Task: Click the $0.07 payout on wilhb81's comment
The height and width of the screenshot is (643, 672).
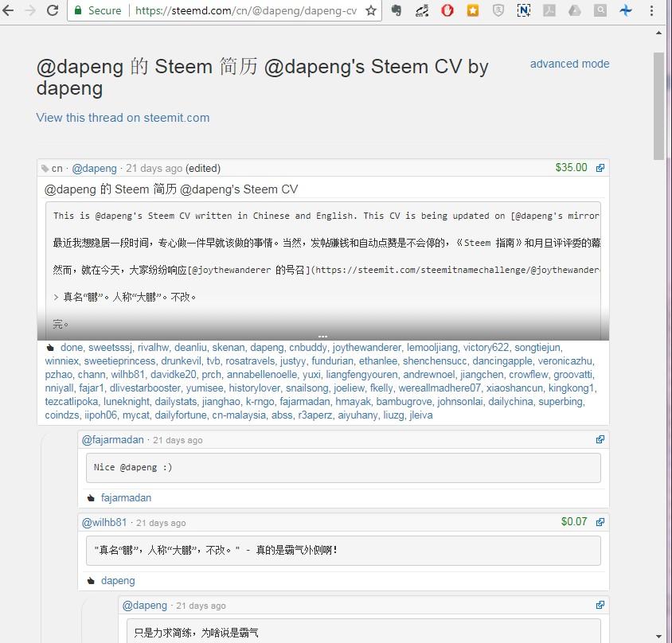Action: click(574, 521)
